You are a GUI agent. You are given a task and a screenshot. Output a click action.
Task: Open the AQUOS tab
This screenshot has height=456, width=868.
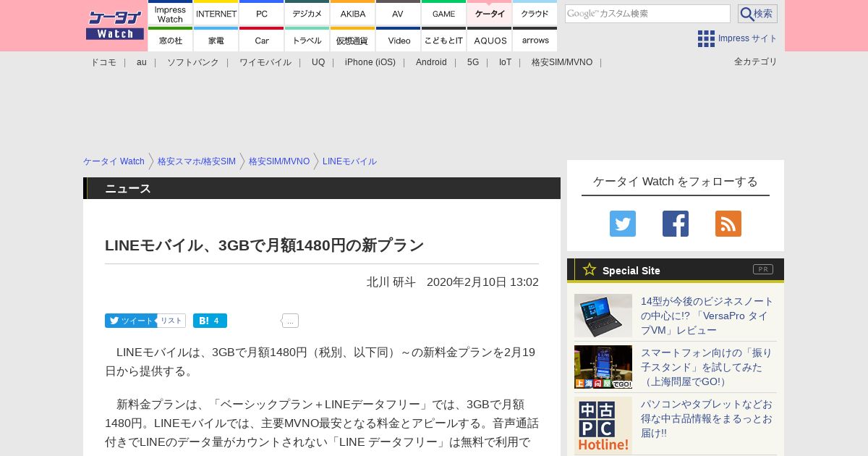coord(490,40)
